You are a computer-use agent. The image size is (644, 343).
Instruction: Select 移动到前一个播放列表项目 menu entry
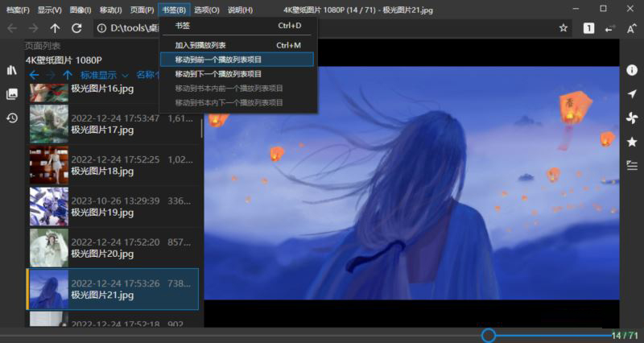[237, 60]
